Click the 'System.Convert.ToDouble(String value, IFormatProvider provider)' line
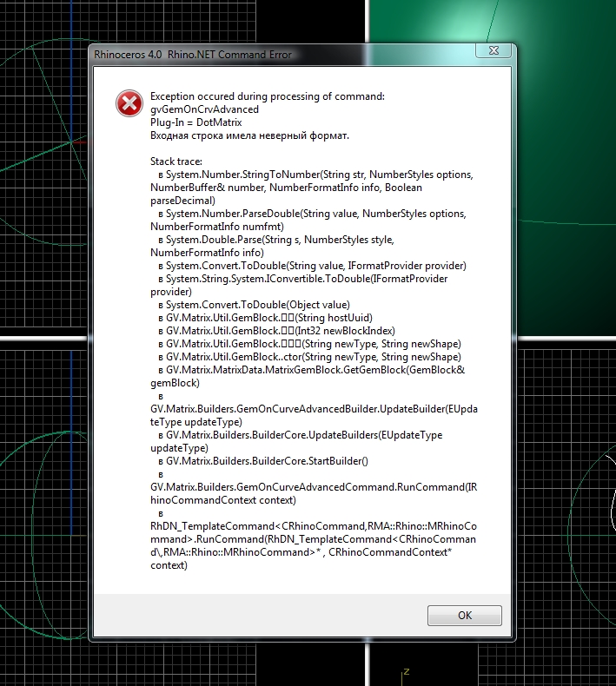 click(312, 266)
